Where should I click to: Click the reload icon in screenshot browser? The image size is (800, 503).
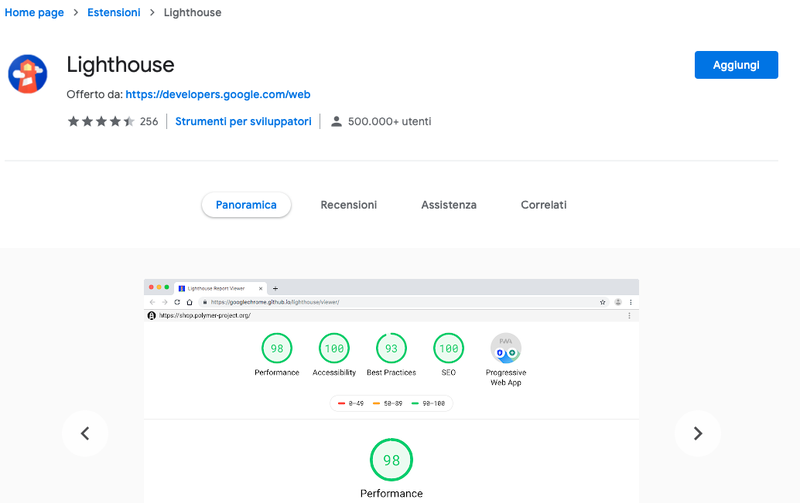pyautogui.click(x=177, y=302)
